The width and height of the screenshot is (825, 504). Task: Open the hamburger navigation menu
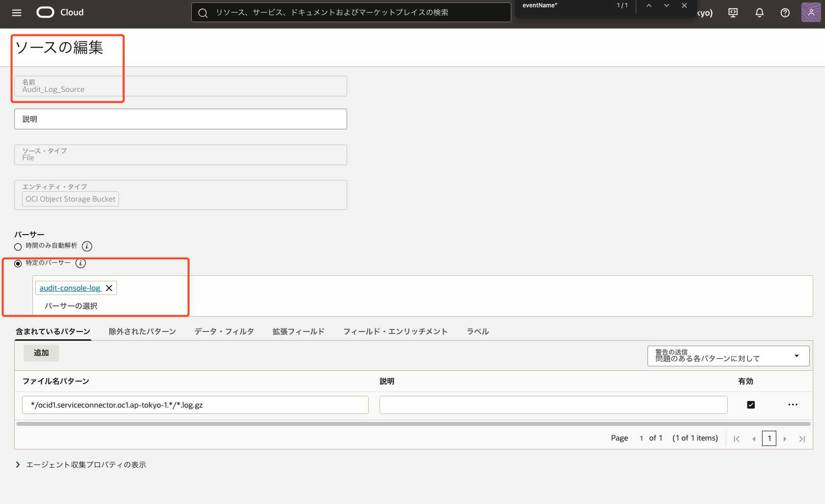pyautogui.click(x=17, y=13)
